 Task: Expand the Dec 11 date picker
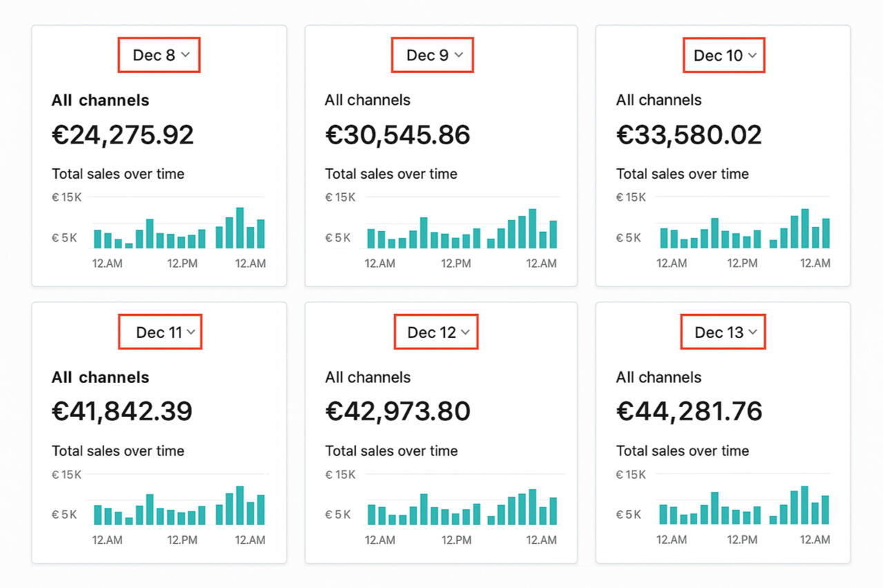160,332
